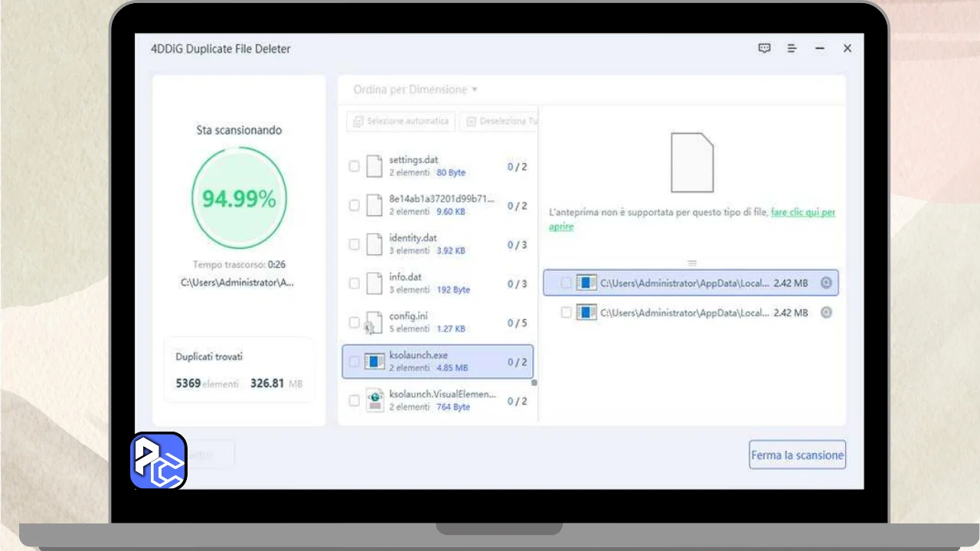Select the 8e14ab1a37201d99b71... file name
980x551 pixels.
pos(442,199)
